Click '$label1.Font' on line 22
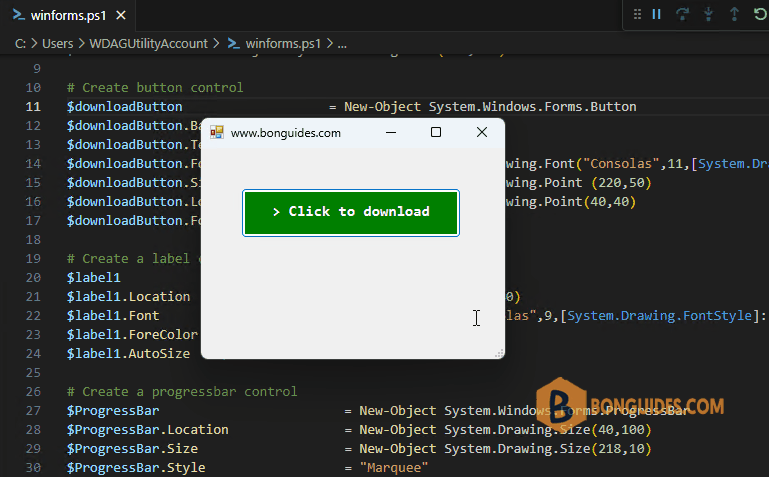The height and width of the screenshot is (477, 769). (113, 315)
